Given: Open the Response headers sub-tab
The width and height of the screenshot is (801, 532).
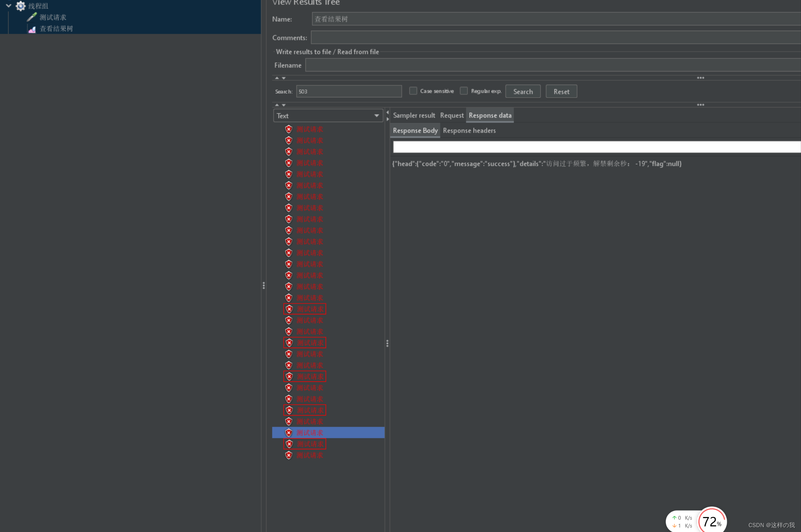Looking at the screenshot, I should 469,130.
